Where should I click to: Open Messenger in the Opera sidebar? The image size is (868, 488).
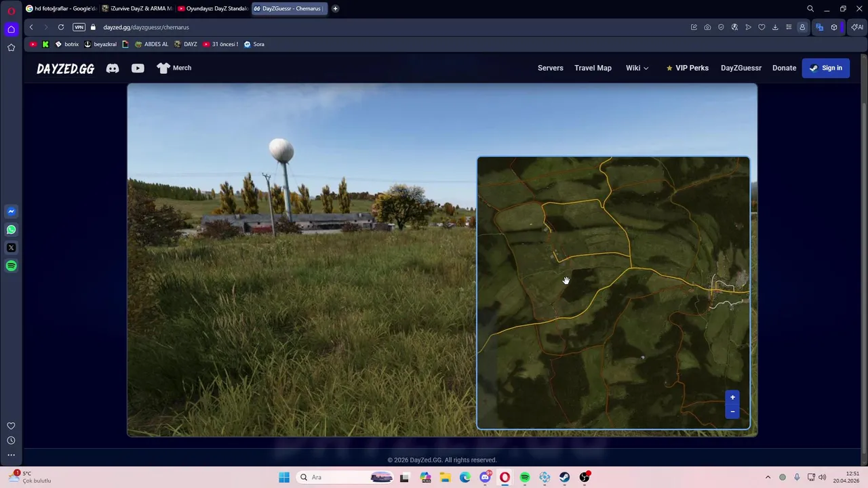pyautogui.click(x=11, y=211)
